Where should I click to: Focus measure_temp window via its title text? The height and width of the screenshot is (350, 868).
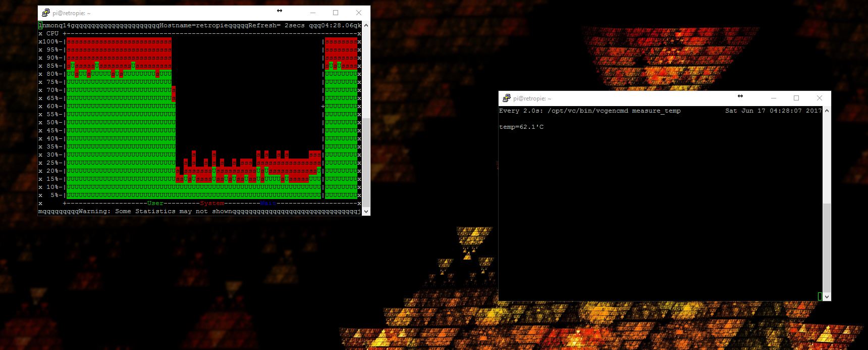click(x=532, y=98)
